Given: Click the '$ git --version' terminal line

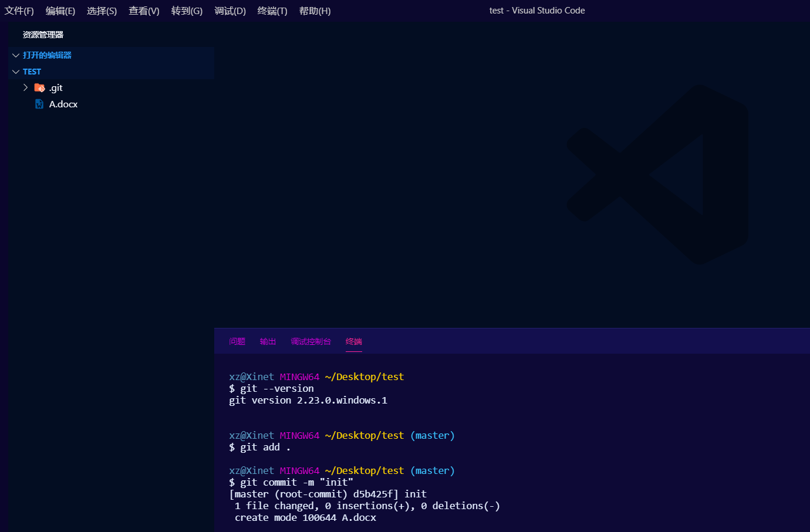Looking at the screenshot, I should click(x=271, y=388).
